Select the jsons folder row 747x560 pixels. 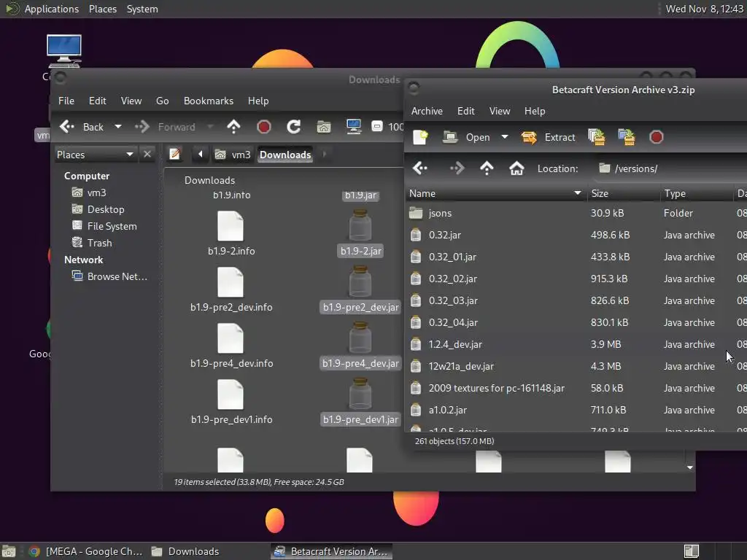pos(576,213)
